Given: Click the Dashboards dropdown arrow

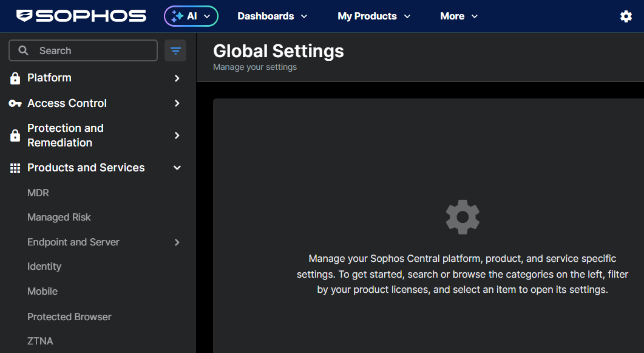Looking at the screenshot, I should point(304,16).
